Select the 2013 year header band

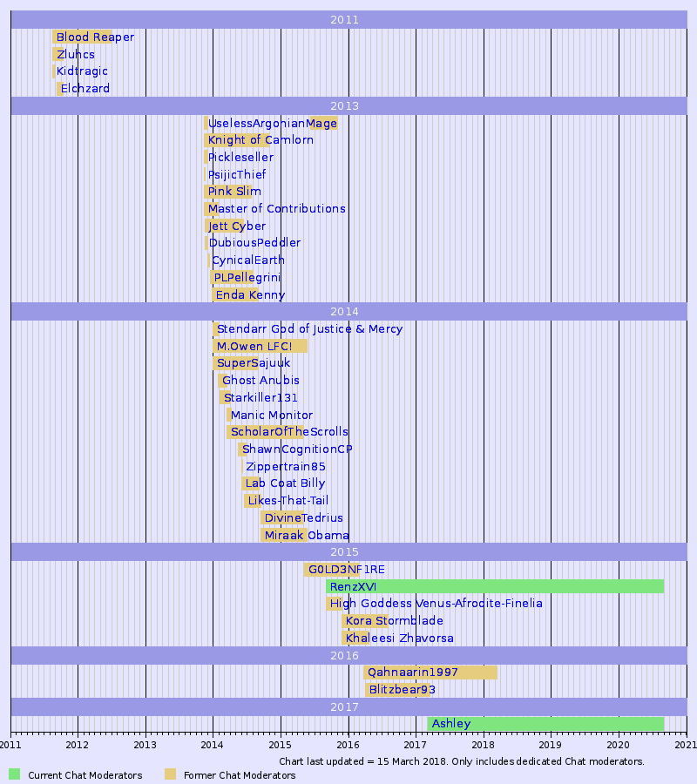(347, 105)
